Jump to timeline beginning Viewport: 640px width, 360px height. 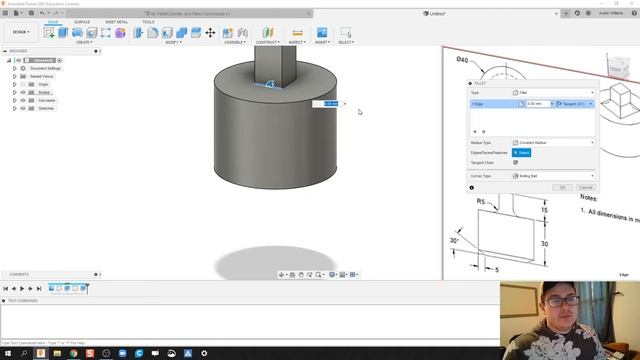(5, 289)
